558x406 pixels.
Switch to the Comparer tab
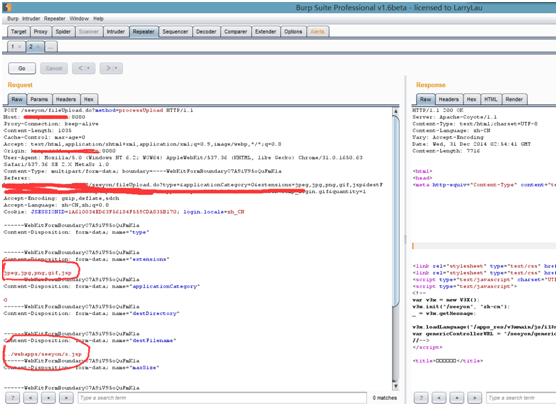pos(235,32)
